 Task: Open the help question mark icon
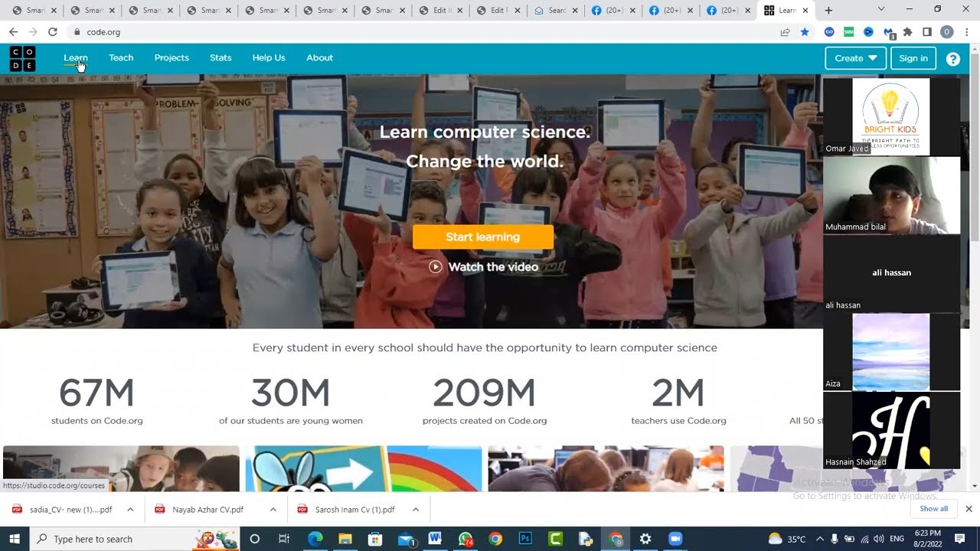coord(953,59)
